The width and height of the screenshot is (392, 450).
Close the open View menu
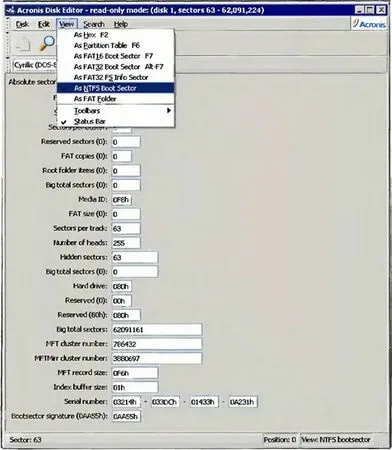(67, 24)
